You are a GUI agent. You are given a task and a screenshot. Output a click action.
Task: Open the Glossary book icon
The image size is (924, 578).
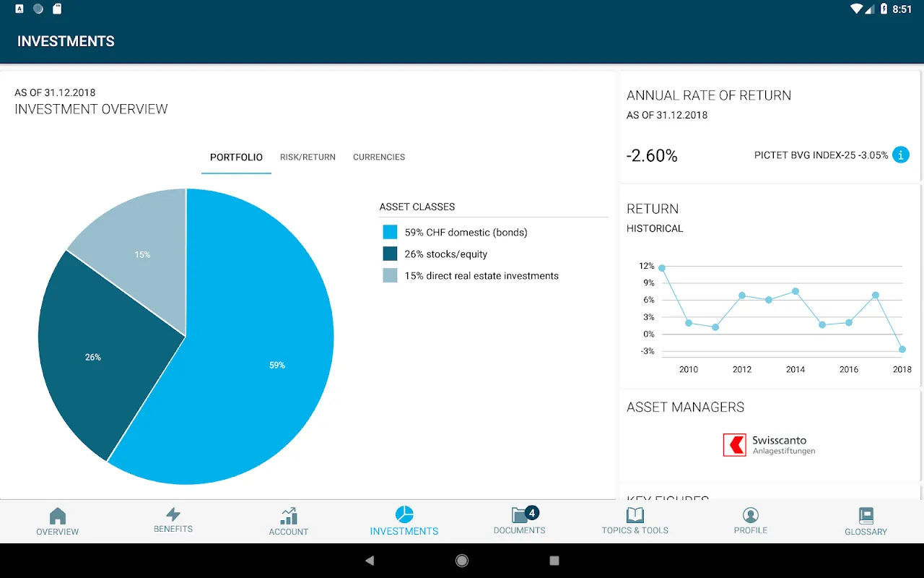[866, 516]
